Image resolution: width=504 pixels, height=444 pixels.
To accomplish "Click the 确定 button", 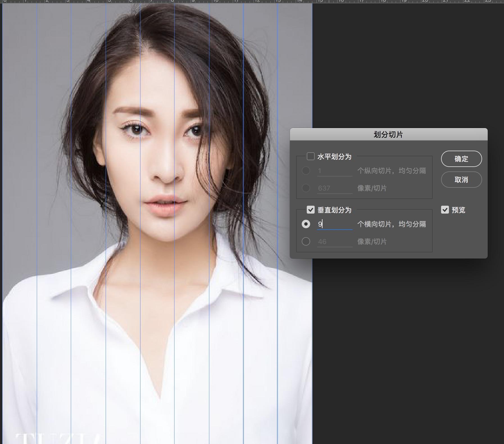I will point(461,159).
